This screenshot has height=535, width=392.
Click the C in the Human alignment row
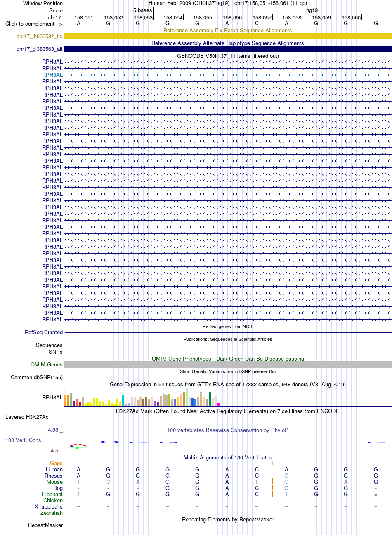tap(257, 469)
